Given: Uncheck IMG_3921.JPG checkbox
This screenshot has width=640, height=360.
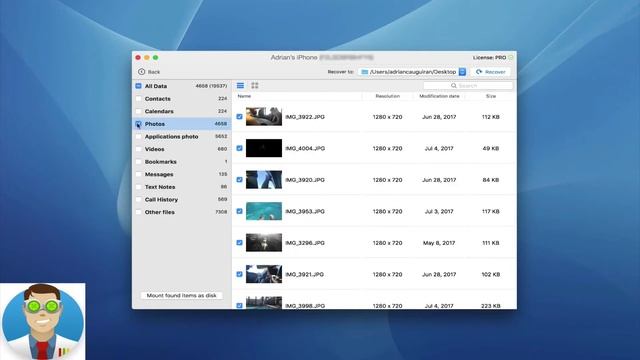Looking at the screenshot, I should (240, 274).
